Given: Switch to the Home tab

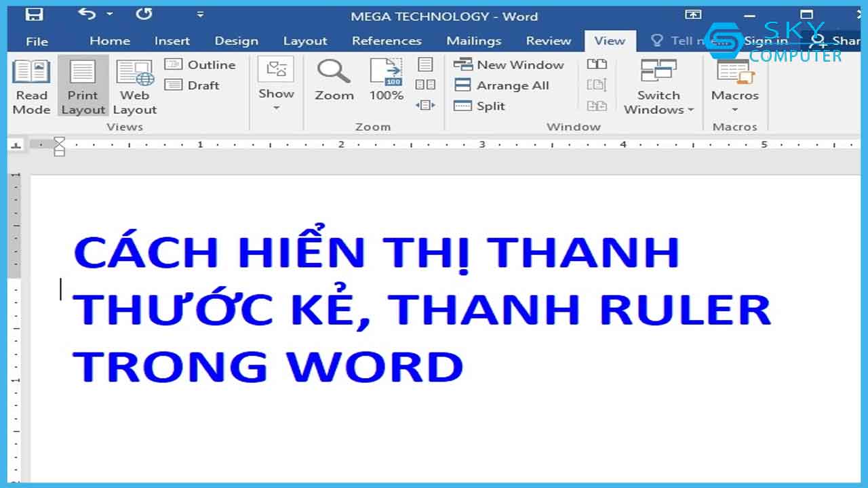Looking at the screenshot, I should [x=109, y=41].
